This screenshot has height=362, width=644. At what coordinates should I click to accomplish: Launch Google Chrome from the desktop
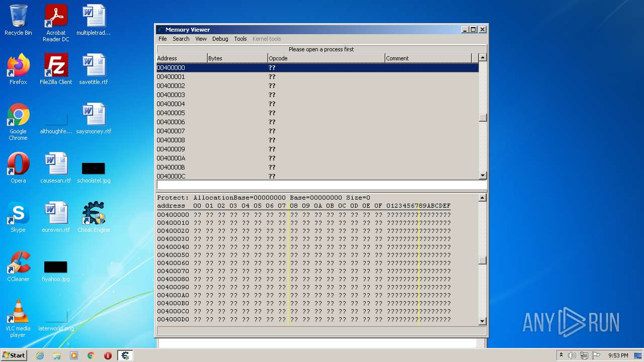(18, 122)
